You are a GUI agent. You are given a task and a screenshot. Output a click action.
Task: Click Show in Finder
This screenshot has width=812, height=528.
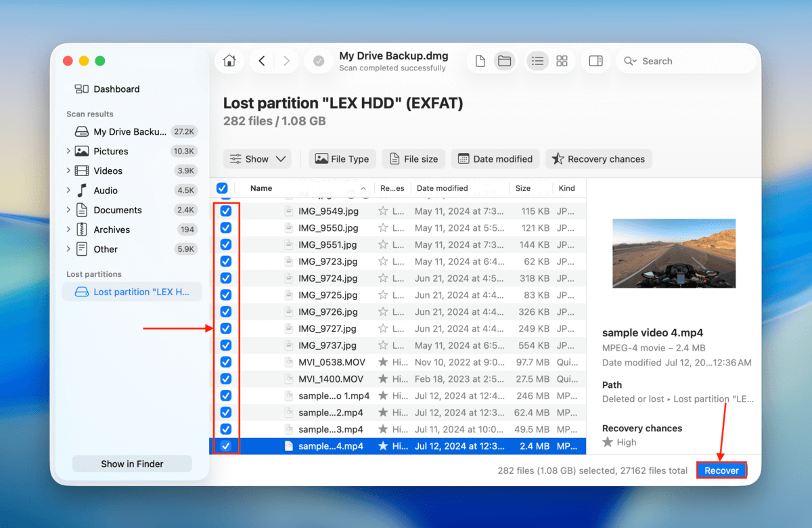pyautogui.click(x=131, y=464)
